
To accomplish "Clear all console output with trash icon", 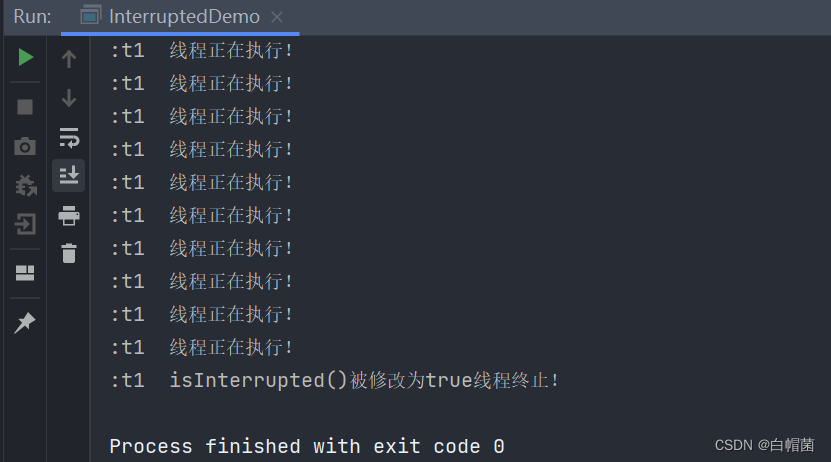I will [69, 253].
